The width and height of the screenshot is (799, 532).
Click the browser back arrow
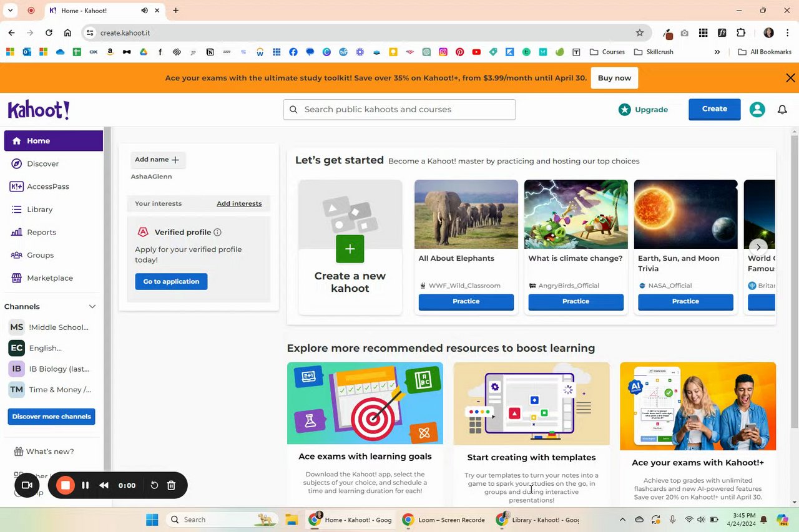tap(12, 32)
